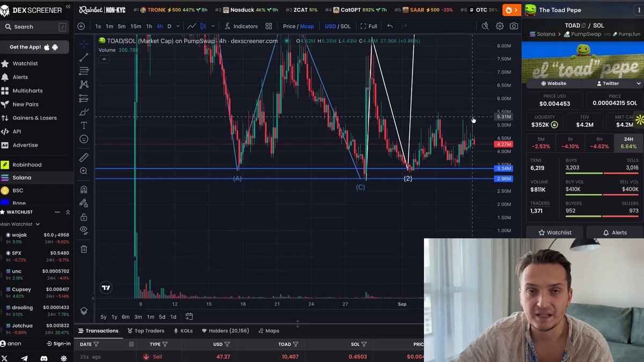The height and width of the screenshot is (362, 644).
Task: Activate the magnet snapping tool
Action: (84, 189)
